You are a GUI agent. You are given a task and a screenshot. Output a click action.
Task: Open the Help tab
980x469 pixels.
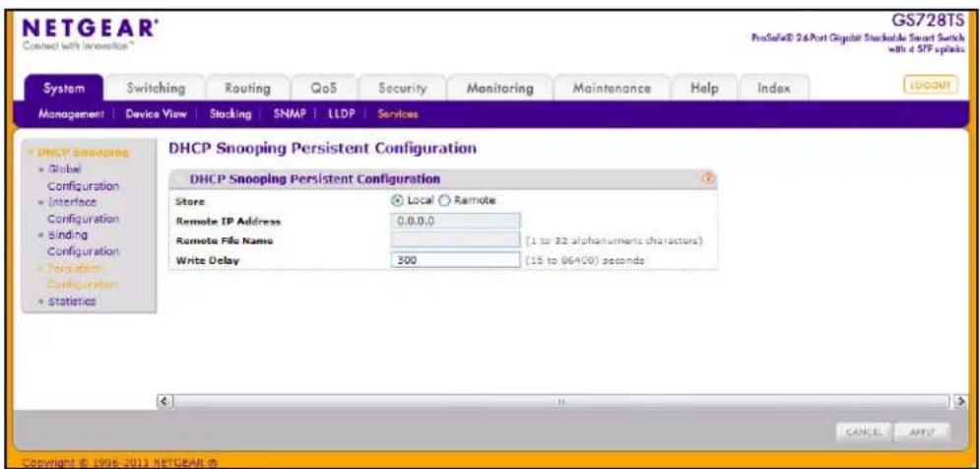coord(704,89)
